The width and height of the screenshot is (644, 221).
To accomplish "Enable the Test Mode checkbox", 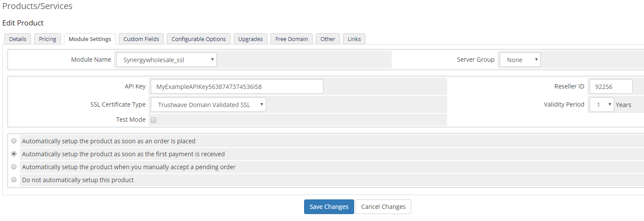I will click(153, 120).
